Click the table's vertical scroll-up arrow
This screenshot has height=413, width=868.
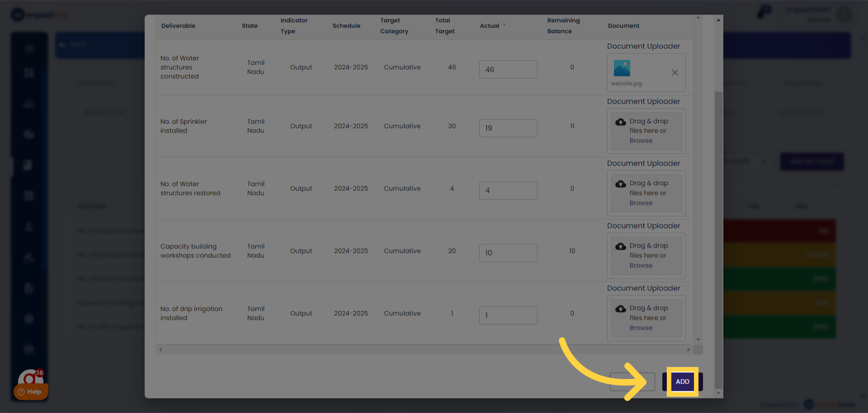[x=698, y=18]
